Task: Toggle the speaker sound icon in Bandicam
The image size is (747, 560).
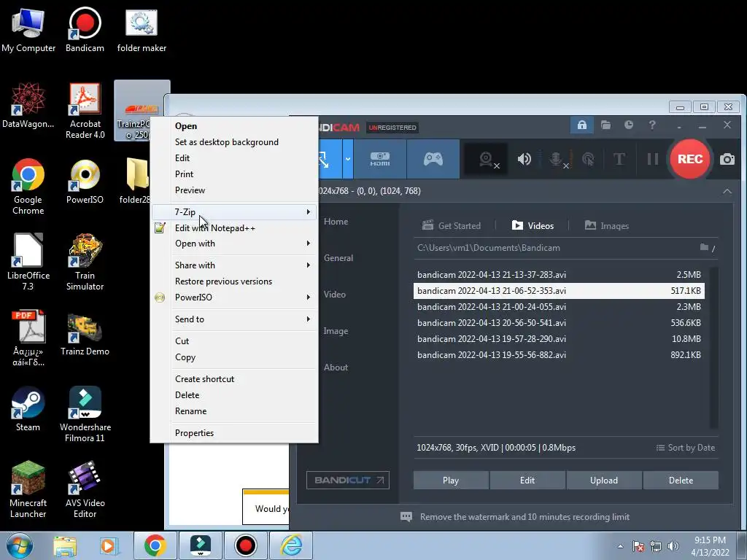Action: point(524,159)
